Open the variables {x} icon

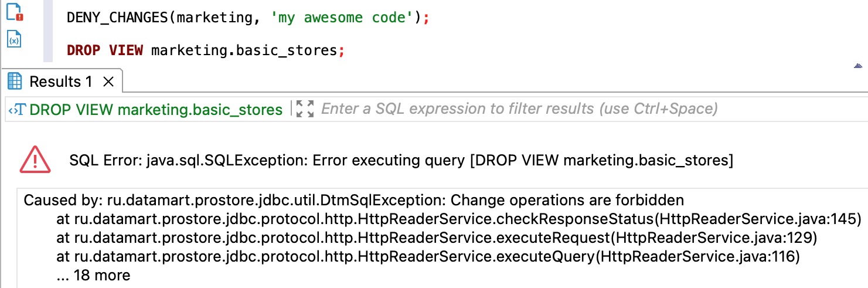(x=15, y=40)
